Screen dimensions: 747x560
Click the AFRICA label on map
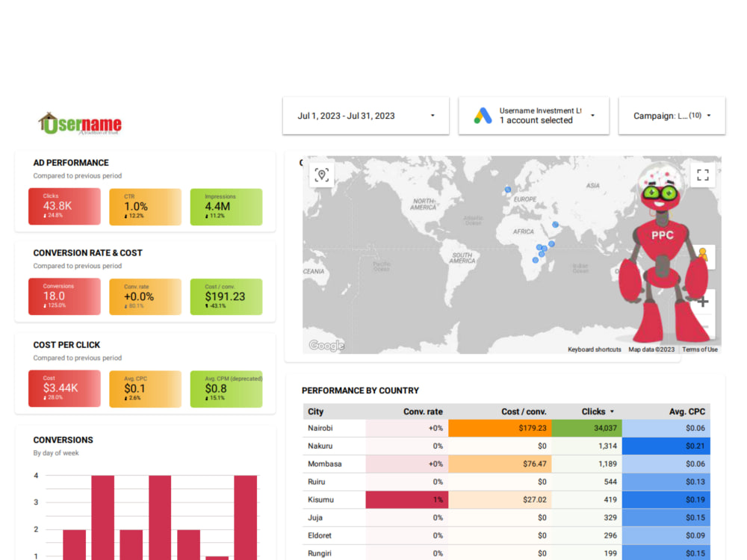point(523,231)
